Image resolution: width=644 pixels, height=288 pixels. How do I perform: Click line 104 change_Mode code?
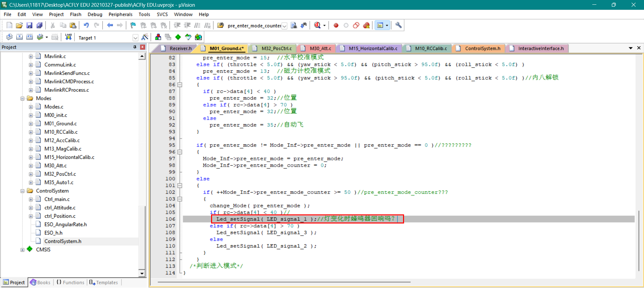[260, 206]
